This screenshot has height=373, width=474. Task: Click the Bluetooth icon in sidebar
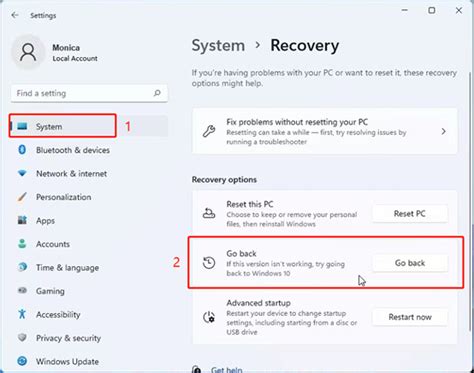click(22, 150)
